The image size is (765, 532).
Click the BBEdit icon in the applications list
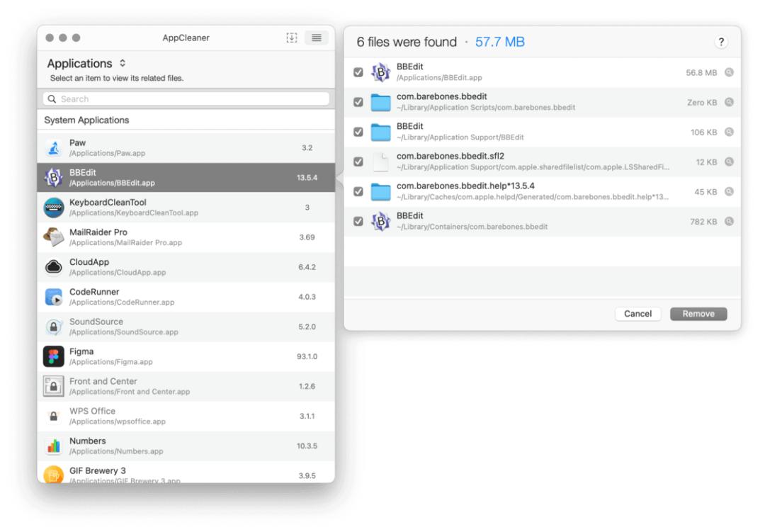coord(54,178)
